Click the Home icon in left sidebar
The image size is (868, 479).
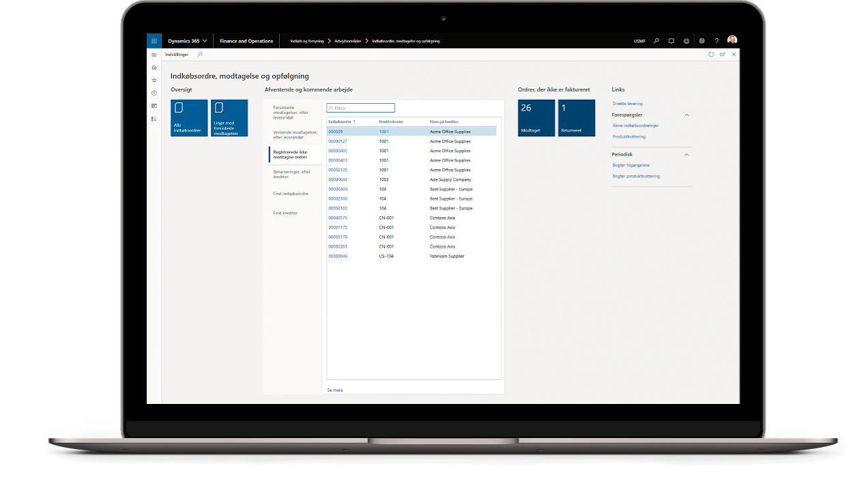coord(154,67)
